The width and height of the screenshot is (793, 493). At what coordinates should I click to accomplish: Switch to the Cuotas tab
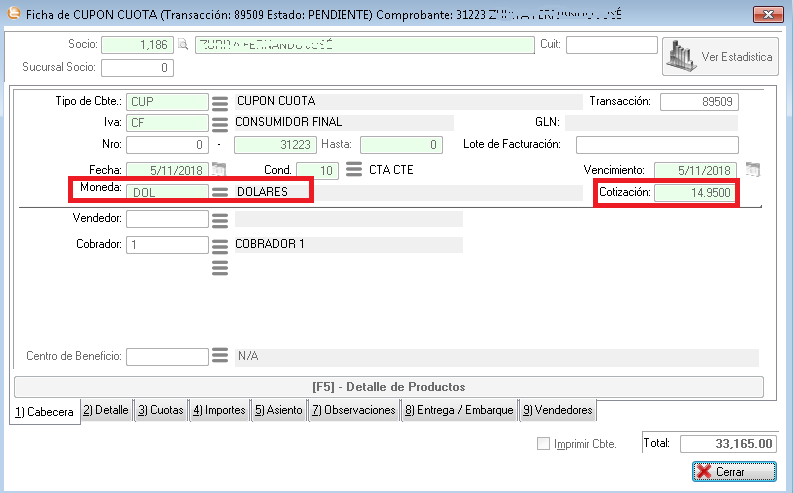[160, 410]
